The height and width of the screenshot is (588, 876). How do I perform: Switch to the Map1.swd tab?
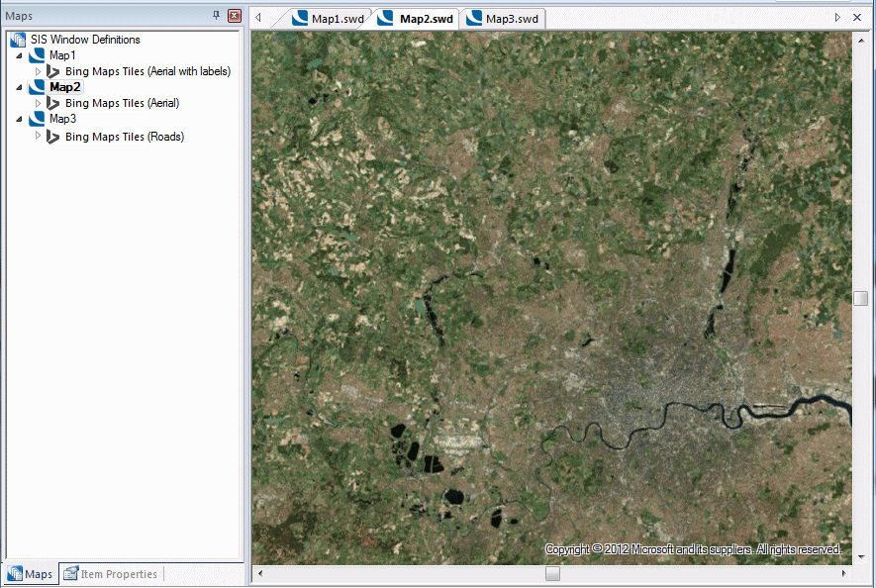click(332, 17)
